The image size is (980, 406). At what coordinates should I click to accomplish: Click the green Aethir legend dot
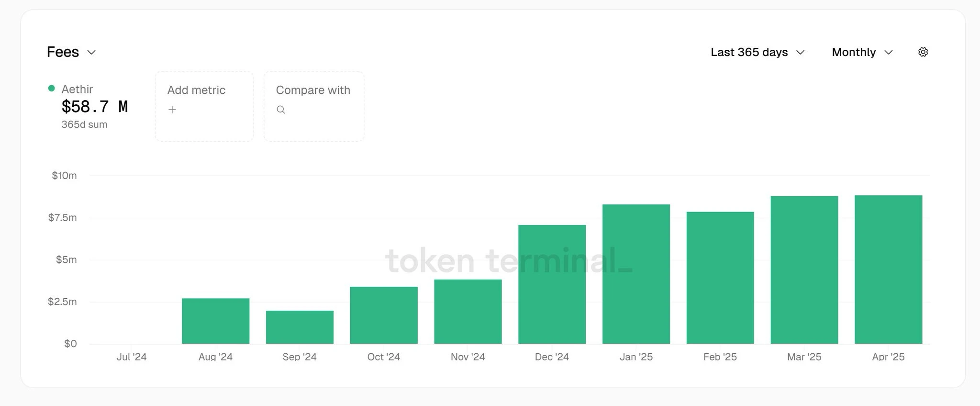(51, 88)
